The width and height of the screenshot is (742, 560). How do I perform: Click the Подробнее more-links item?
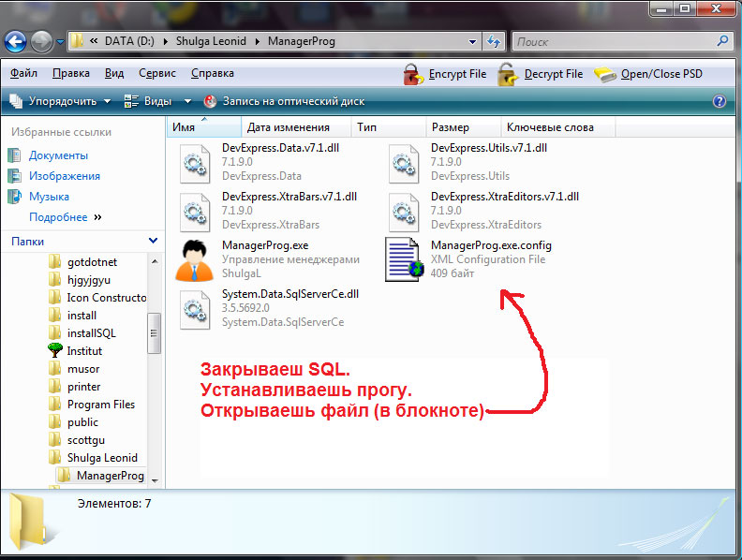coord(66,217)
